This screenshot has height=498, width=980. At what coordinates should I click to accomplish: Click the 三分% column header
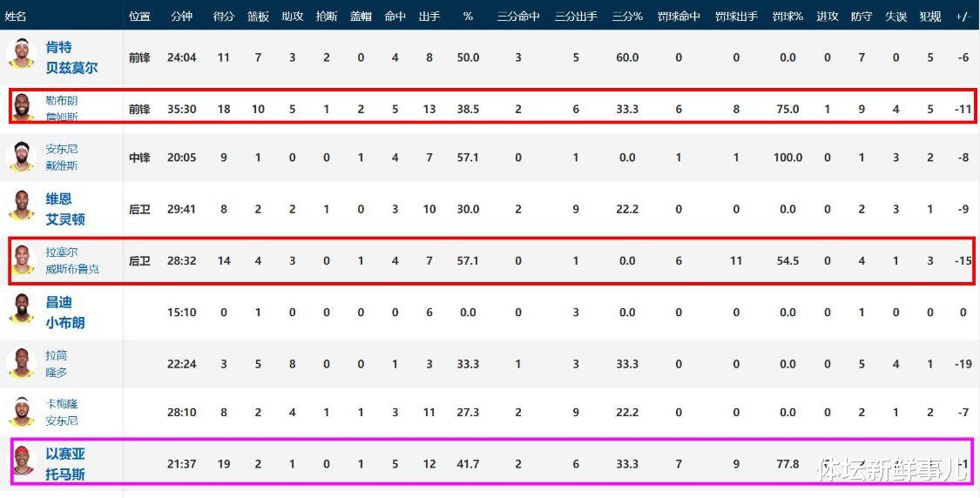[627, 17]
